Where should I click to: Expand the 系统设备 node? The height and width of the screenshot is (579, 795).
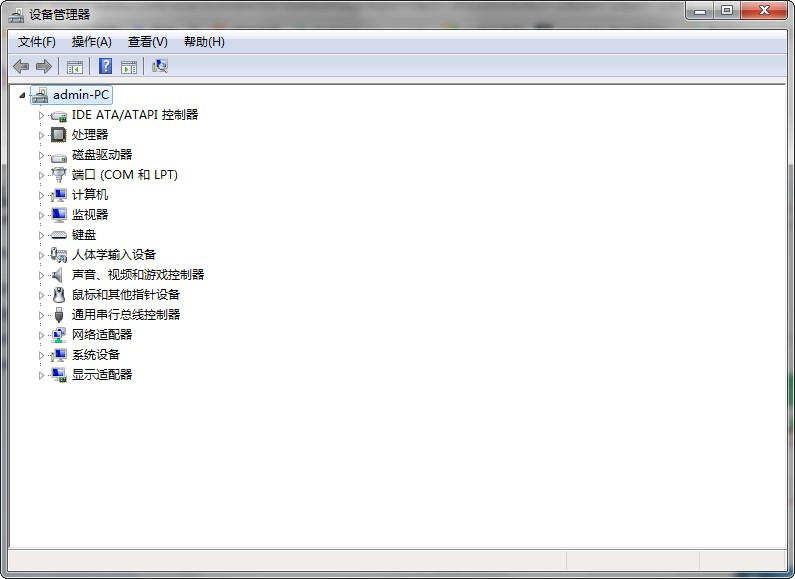[x=41, y=355]
